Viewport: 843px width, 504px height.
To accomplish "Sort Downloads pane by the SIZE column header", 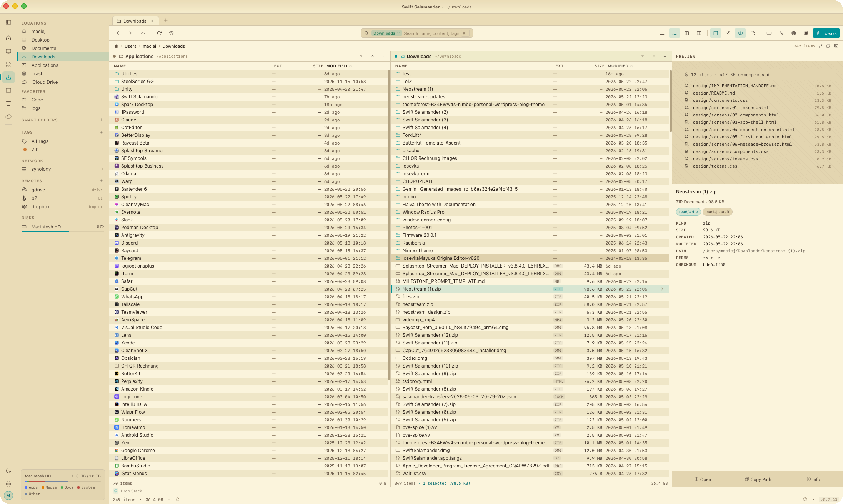I will [x=599, y=66].
